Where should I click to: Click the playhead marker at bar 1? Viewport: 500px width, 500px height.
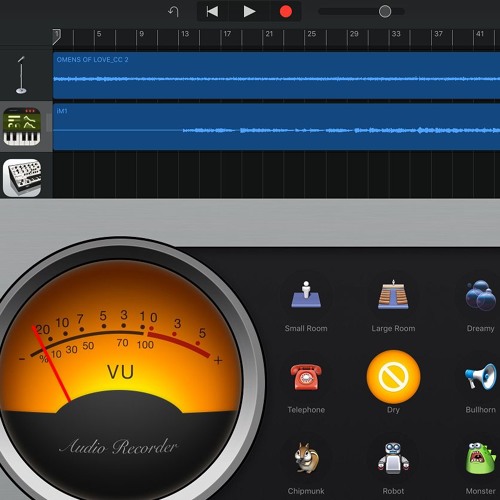pyautogui.click(x=56, y=36)
